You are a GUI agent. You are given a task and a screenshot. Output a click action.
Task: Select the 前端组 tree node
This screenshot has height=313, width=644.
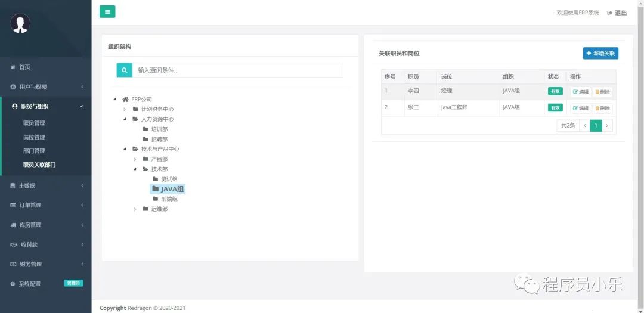169,199
